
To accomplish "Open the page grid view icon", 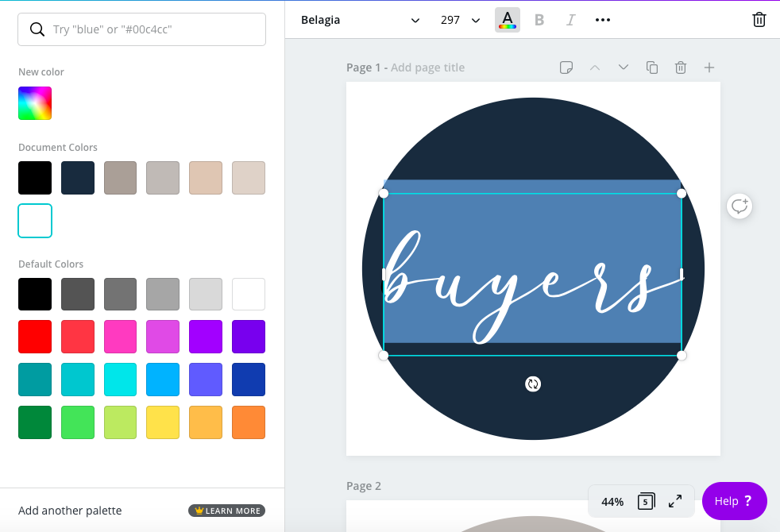I will click(x=647, y=501).
